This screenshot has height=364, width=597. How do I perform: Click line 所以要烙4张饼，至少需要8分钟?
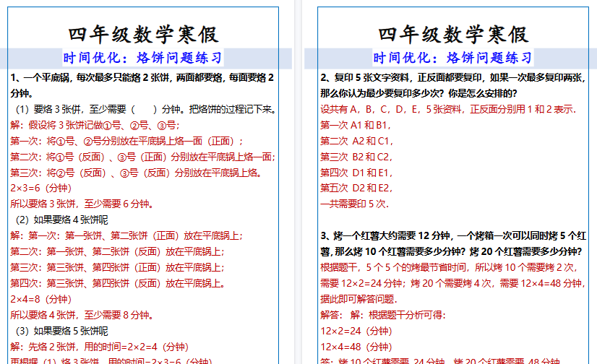[82, 316]
